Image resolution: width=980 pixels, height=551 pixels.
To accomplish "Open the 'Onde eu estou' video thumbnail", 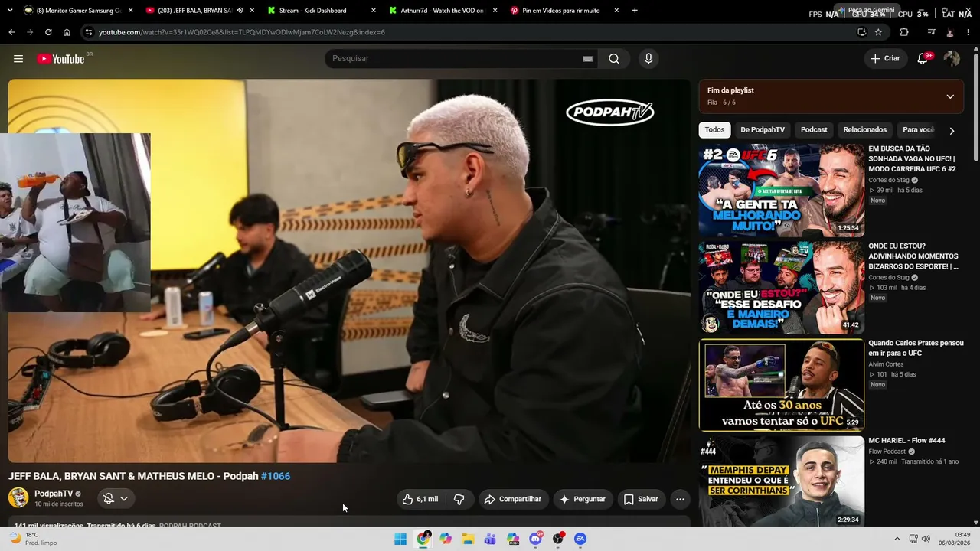I will point(782,288).
